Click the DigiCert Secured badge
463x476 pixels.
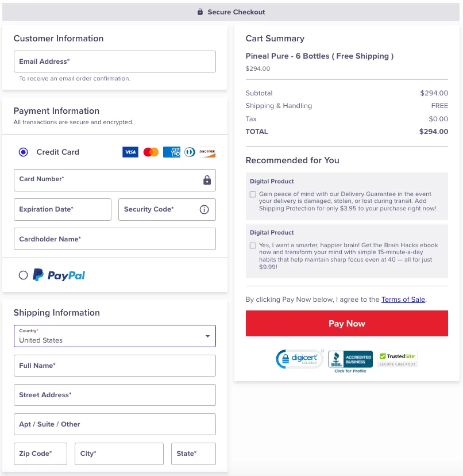(300, 359)
